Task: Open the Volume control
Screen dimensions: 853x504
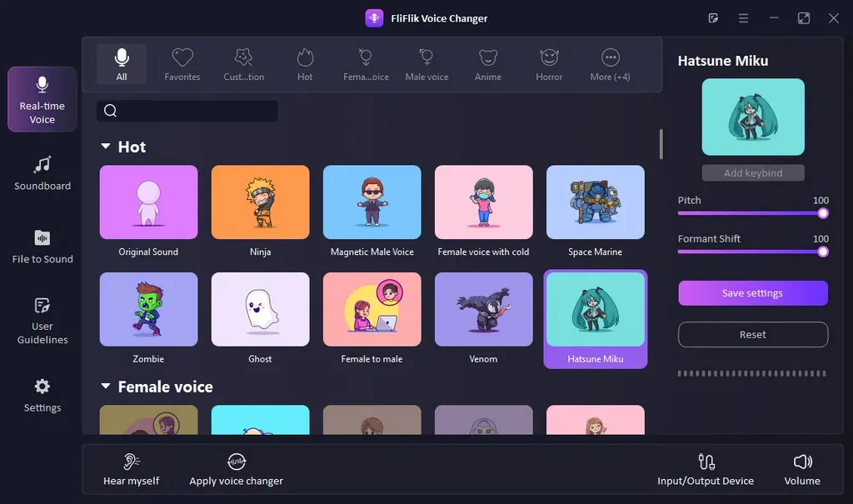Action: [802, 469]
